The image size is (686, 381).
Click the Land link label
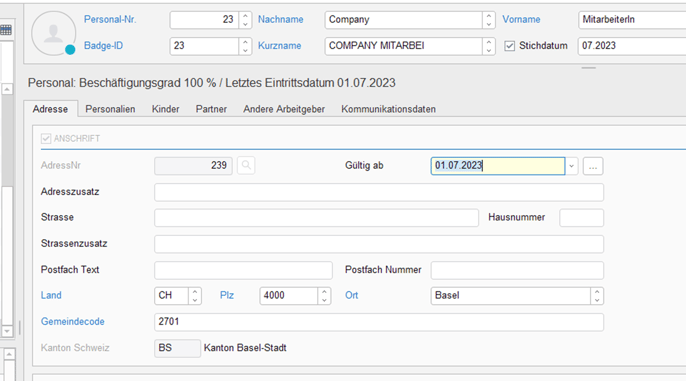[51, 295]
